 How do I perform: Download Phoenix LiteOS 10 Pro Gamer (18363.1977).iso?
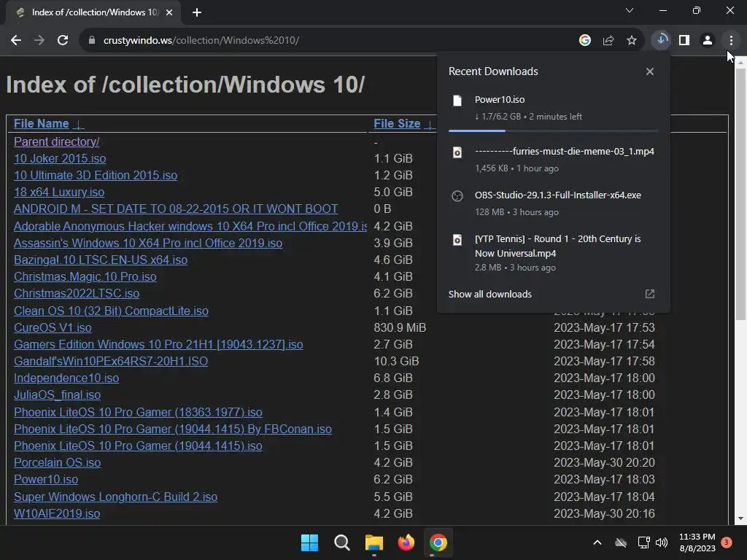click(x=138, y=413)
